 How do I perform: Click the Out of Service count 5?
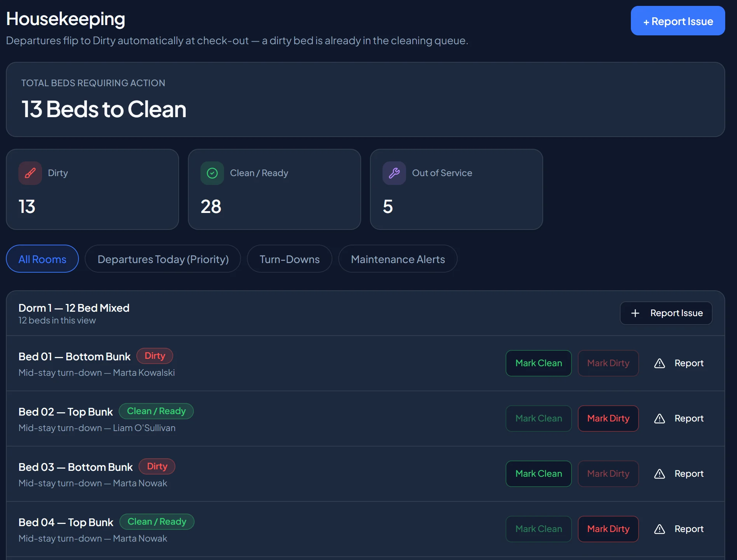[x=388, y=206]
